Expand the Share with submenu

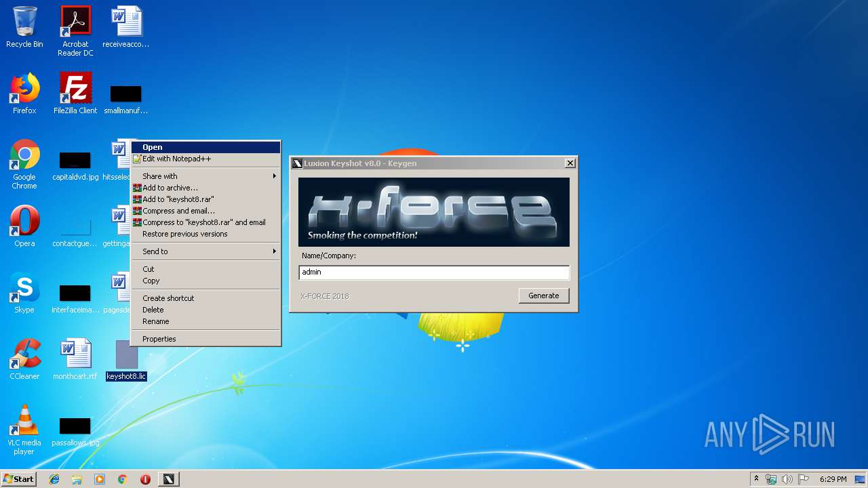pyautogui.click(x=206, y=176)
